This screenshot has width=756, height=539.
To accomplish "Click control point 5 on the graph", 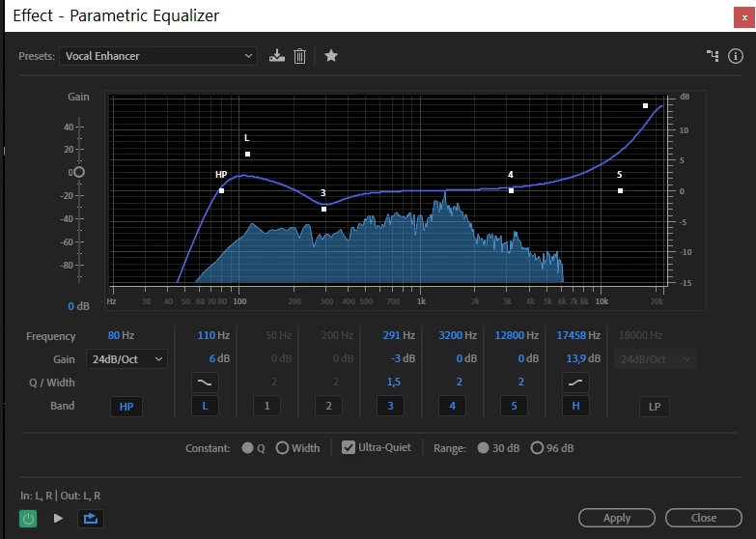I will click(620, 190).
